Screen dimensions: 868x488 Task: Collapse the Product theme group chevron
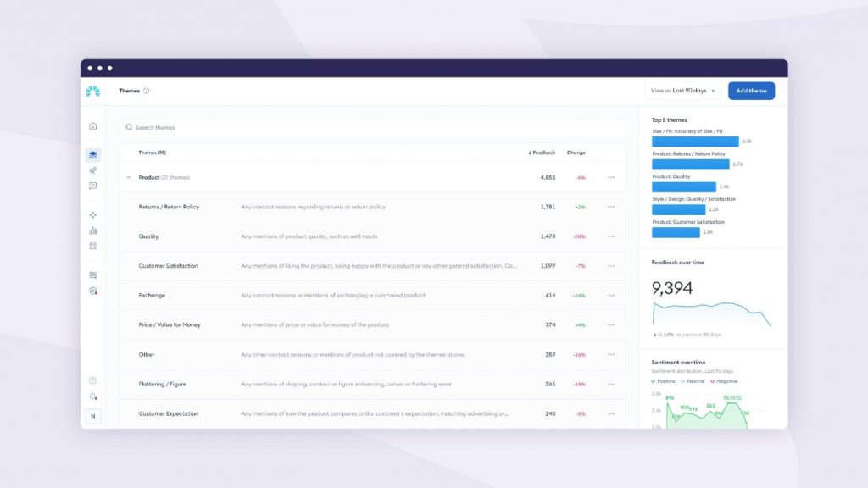[129, 178]
